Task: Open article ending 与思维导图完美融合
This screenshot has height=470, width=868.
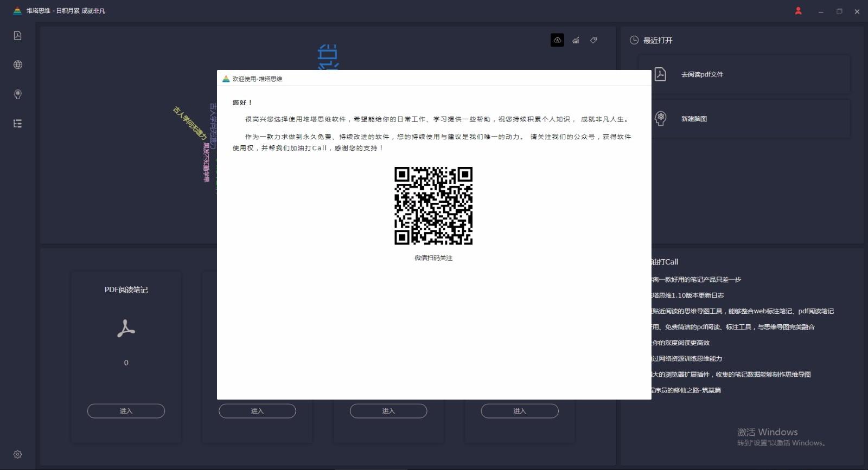Action: tap(733, 327)
